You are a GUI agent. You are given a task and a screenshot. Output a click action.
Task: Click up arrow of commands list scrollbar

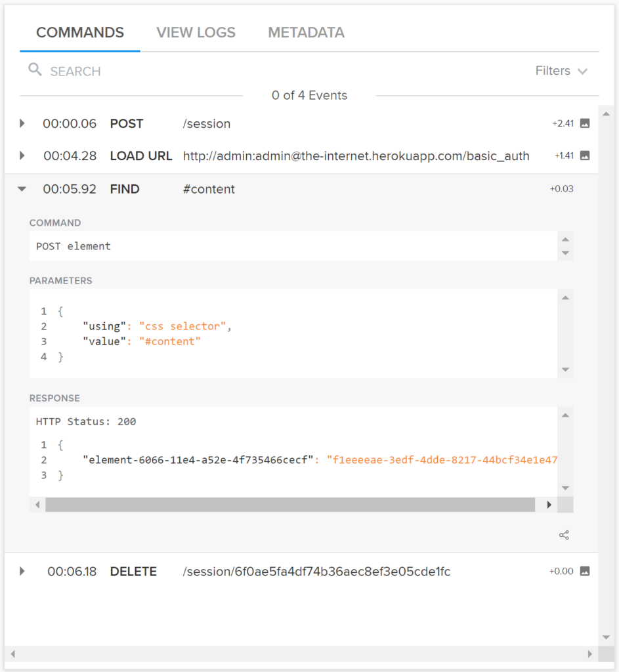click(x=606, y=114)
